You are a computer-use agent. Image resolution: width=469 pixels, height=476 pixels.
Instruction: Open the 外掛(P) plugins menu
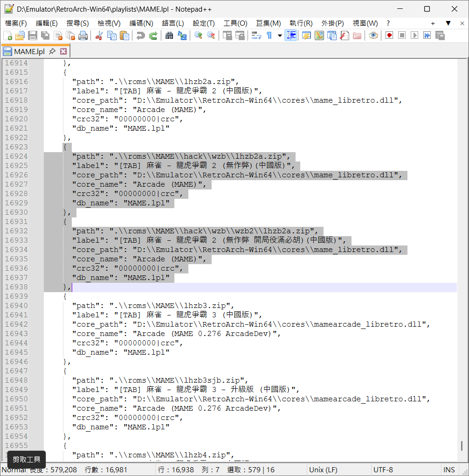coord(332,23)
